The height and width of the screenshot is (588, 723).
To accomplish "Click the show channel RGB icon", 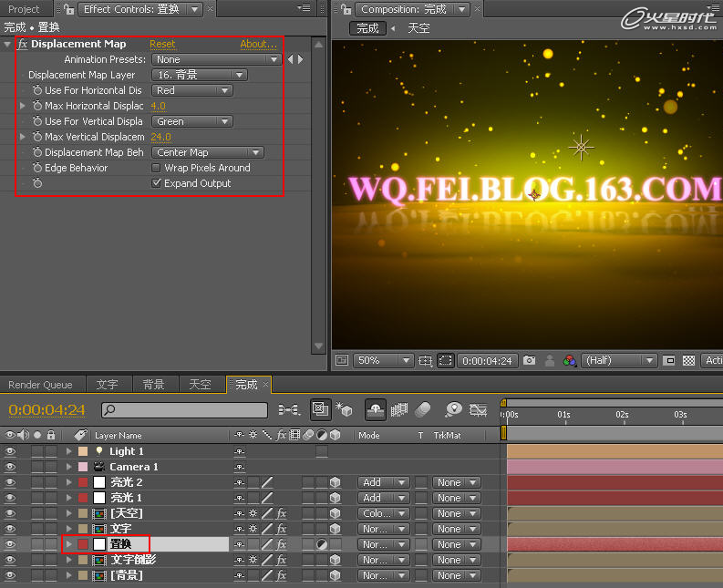I will point(570,360).
